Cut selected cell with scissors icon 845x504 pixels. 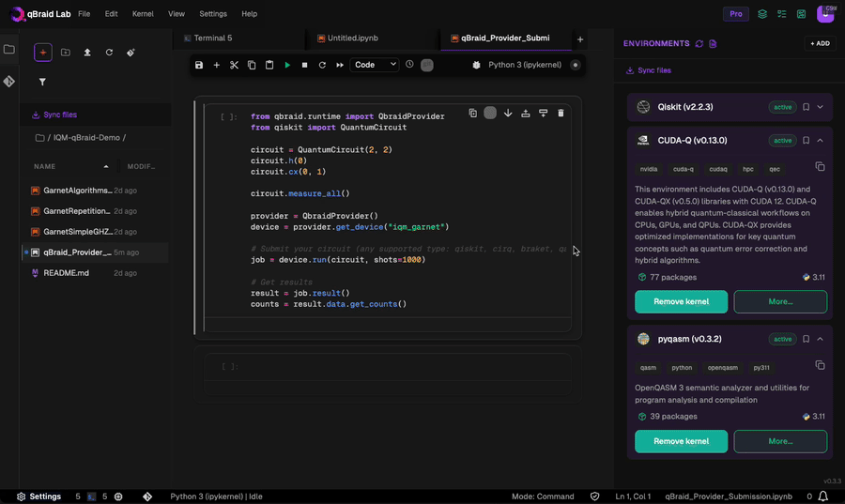pos(234,65)
